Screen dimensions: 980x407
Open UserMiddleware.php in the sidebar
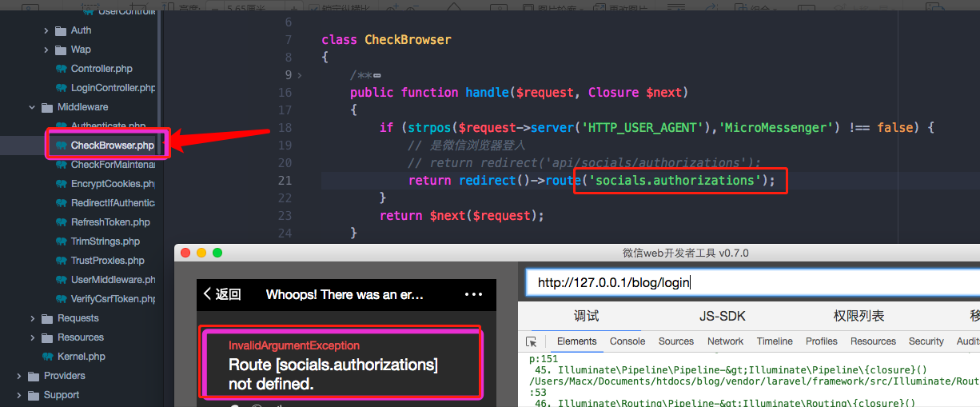[113, 280]
